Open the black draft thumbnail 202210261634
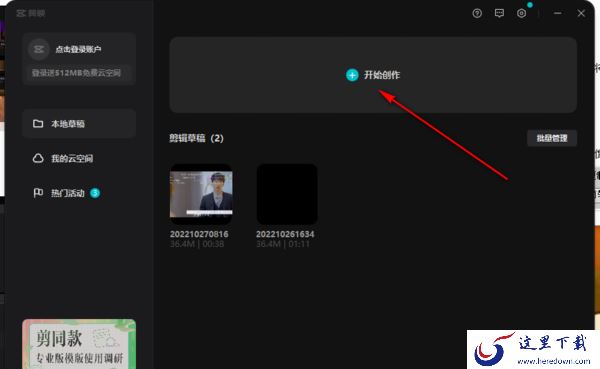 pos(287,194)
